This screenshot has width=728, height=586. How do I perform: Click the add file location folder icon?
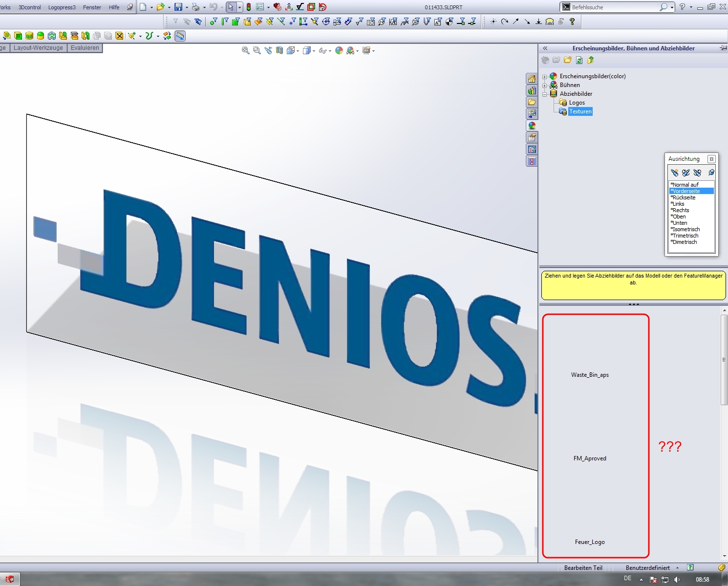click(x=567, y=60)
